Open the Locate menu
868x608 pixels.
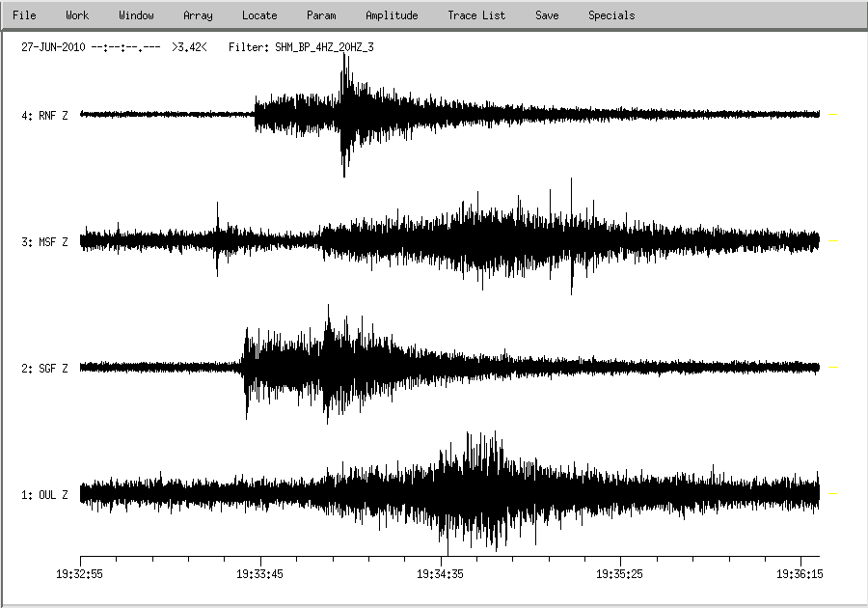pos(259,15)
